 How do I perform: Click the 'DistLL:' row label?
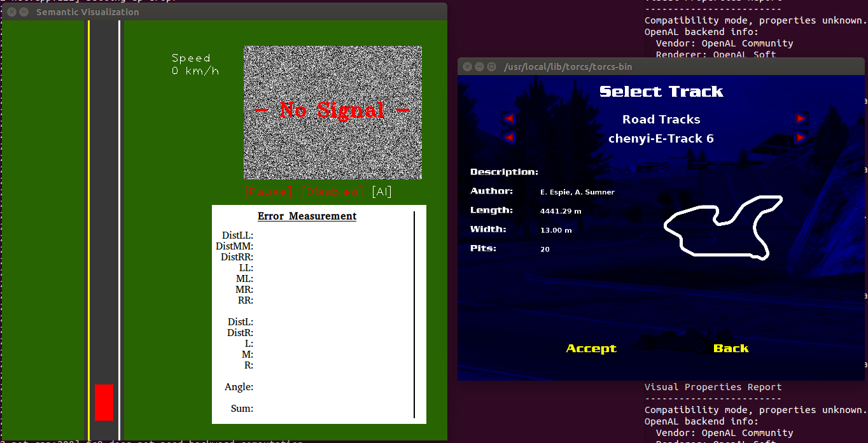(237, 236)
